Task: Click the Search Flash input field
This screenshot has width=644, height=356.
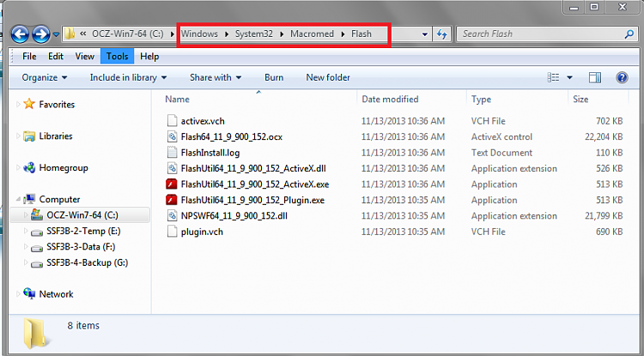Action: (x=540, y=34)
